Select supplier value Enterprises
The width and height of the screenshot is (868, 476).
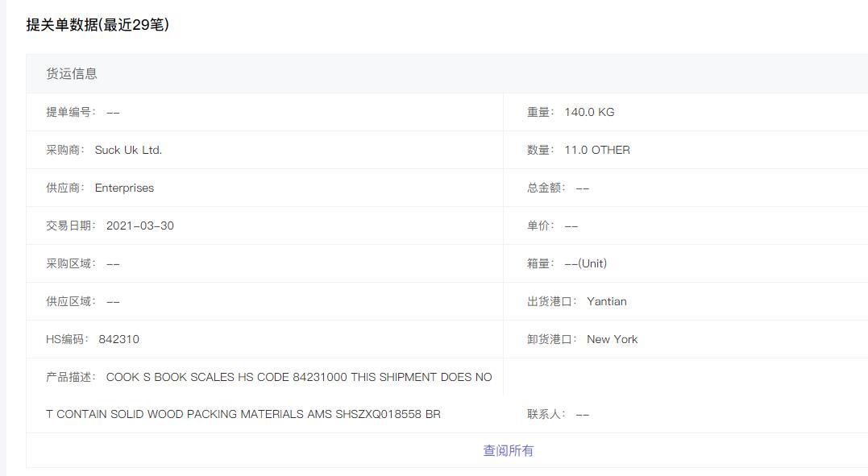125,188
